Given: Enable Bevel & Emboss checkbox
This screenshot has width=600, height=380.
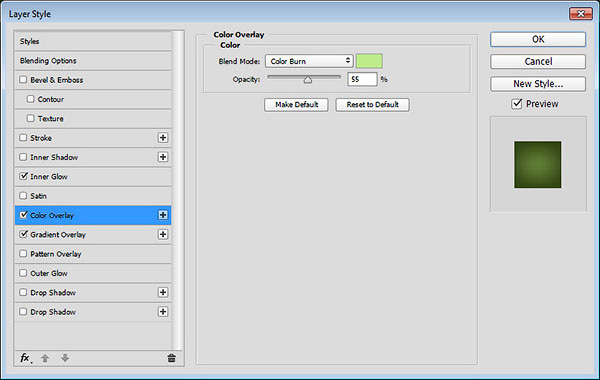Looking at the screenshot, I should pyautogui.click(x=23, y=80).
